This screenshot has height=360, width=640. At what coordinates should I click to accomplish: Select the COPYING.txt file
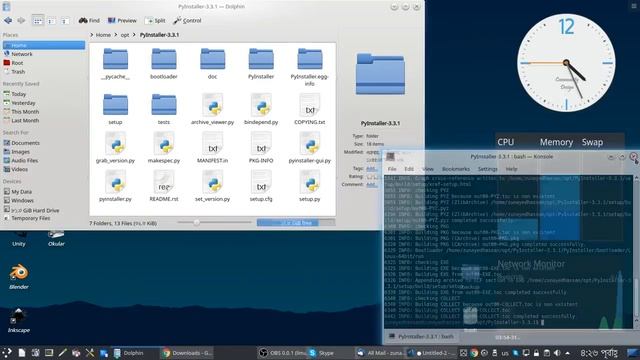click(x=309, y=109)
